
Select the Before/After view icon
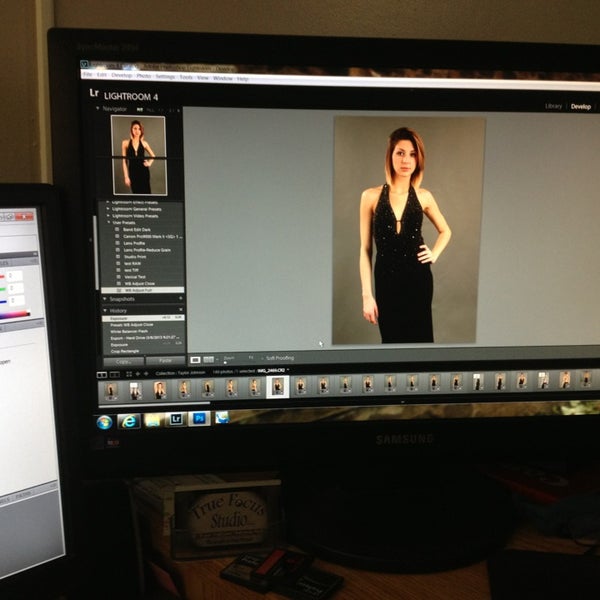click(210, 359)
